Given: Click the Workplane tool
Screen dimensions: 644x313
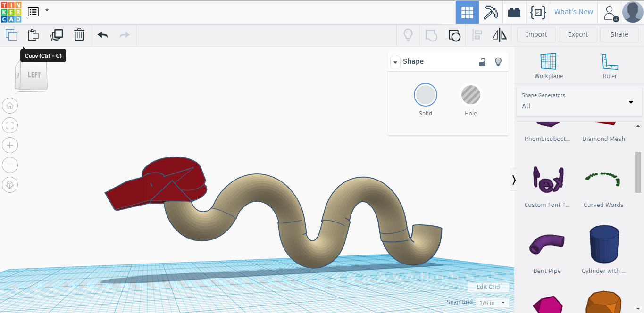Looking at the screenshot, I should click(x=549, y=66).
